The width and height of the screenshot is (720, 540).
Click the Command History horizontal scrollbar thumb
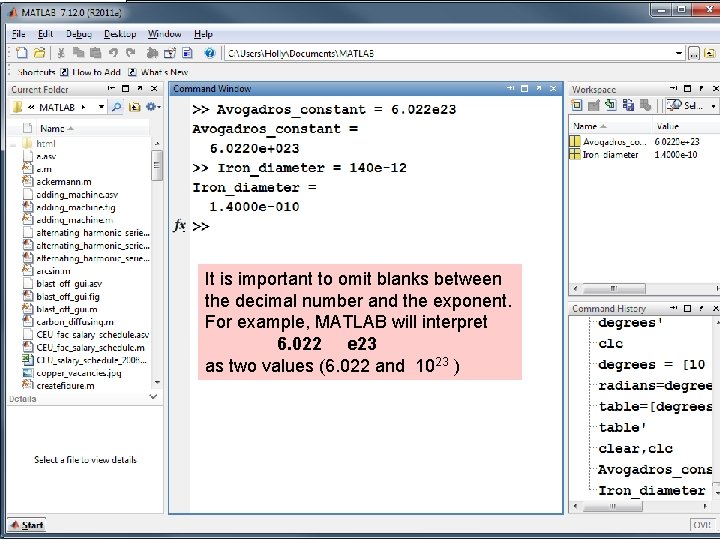pyautogui.click(x=612, y=506)
